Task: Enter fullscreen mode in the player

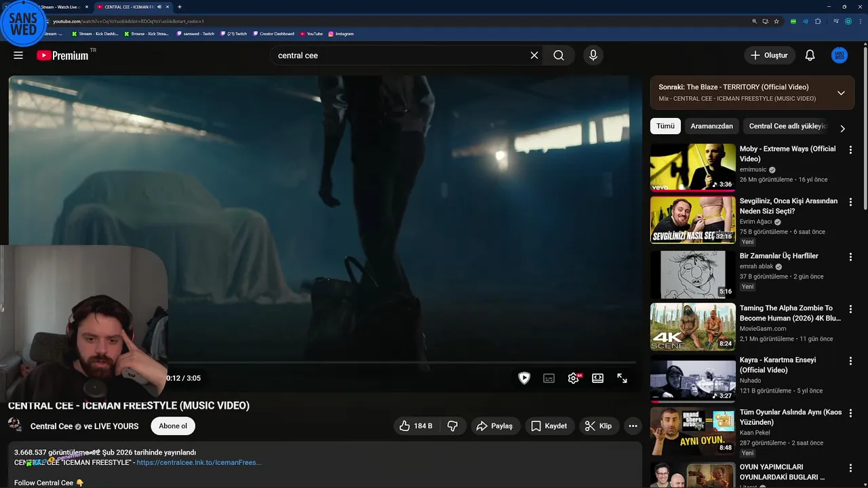Action: click(x=622, y=378)
